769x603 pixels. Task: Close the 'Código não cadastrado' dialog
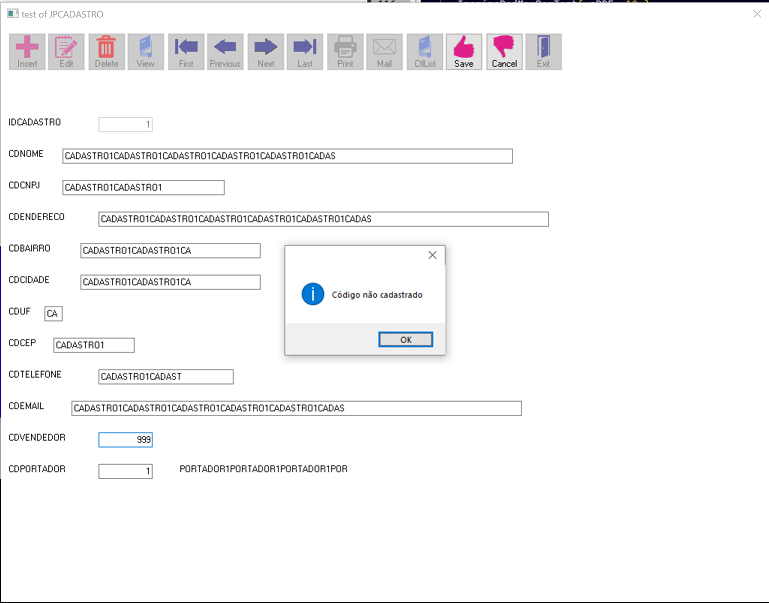(432, 255)
